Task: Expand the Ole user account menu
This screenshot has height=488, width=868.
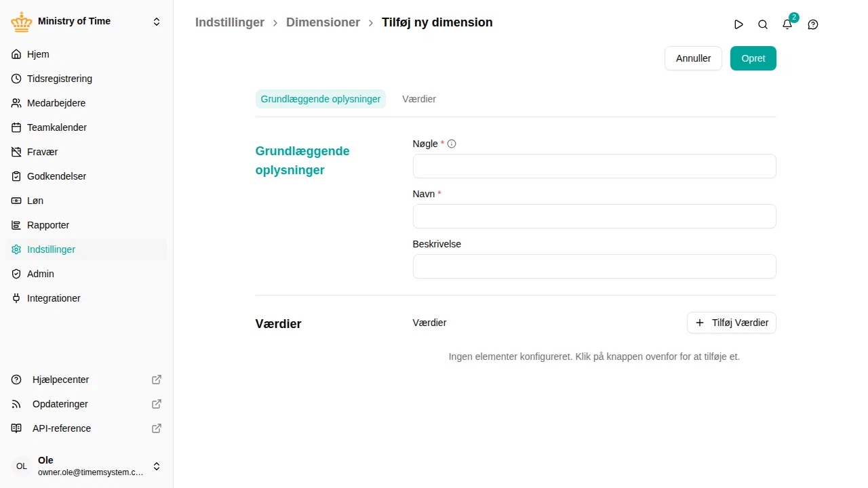Action: click(x=86, y=466)
